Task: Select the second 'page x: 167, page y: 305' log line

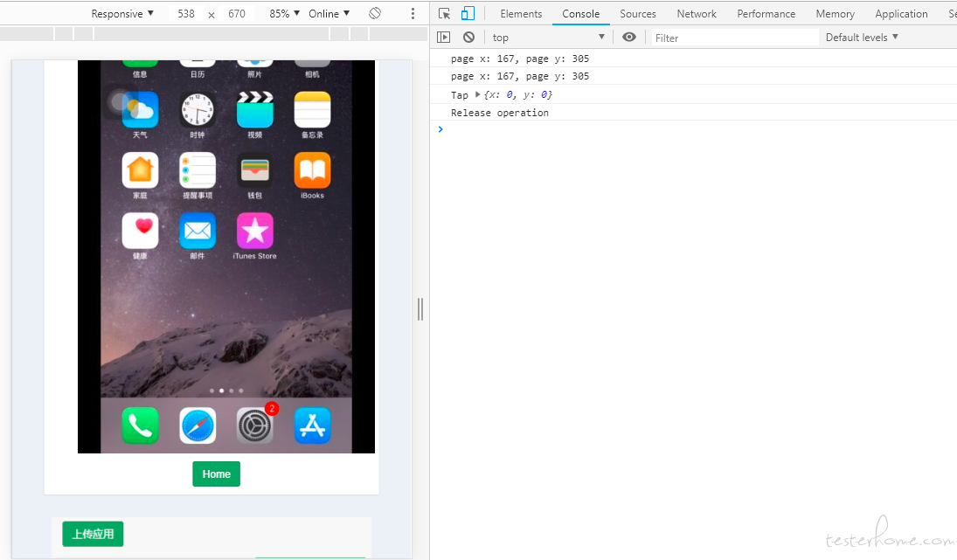Action: 519,76
